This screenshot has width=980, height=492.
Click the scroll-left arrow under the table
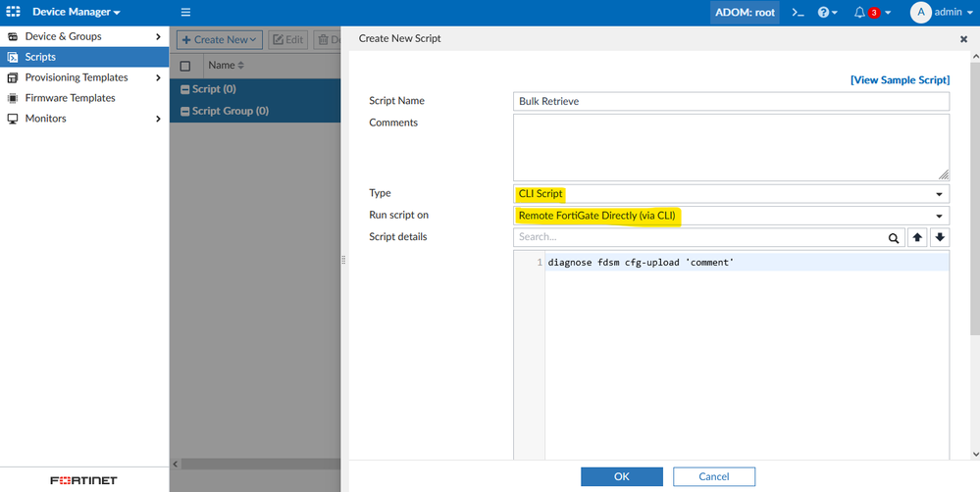(x=176, y=464)
